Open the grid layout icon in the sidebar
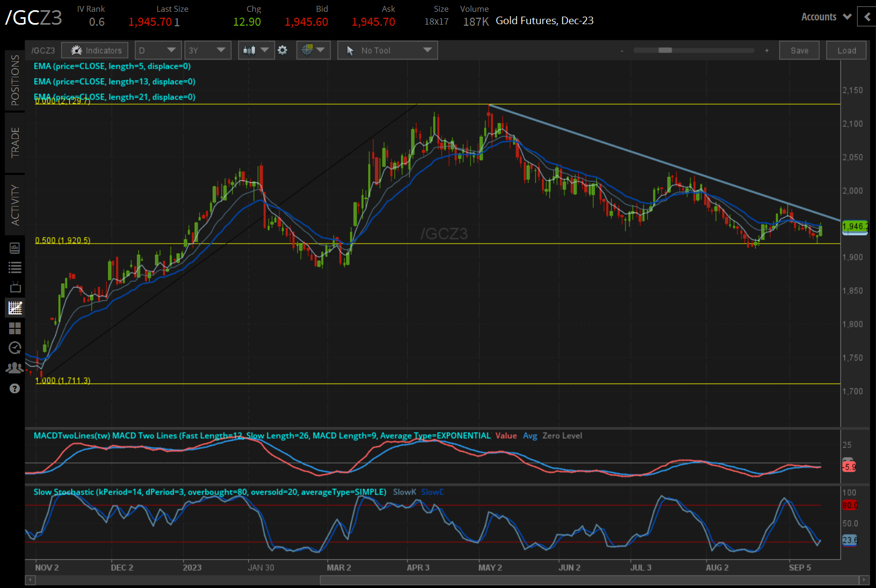 (14, 328)
